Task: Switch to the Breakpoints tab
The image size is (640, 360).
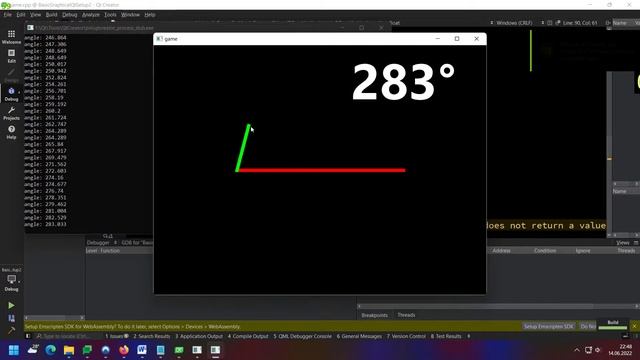Action: (374, 315)
